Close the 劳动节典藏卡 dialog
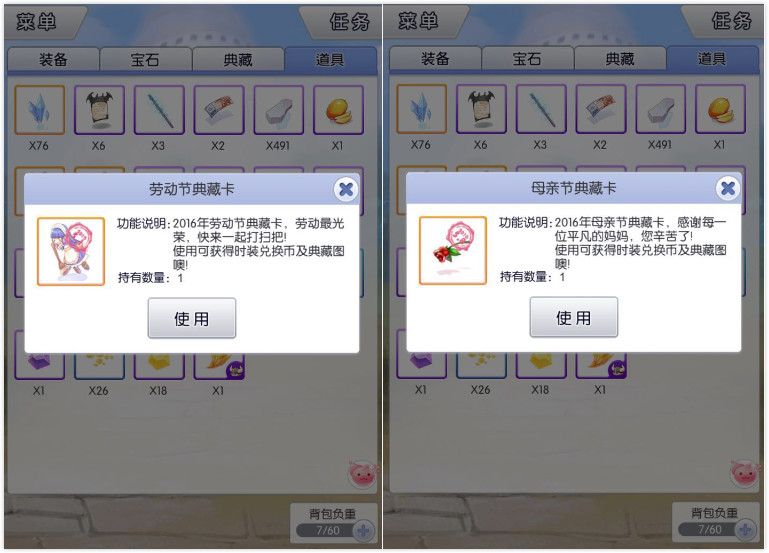The image size is (769, 553). (x=346, y=189)
